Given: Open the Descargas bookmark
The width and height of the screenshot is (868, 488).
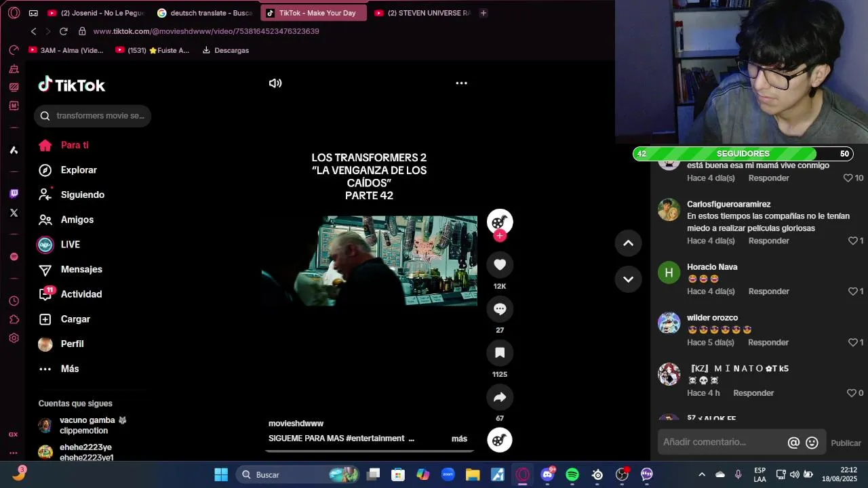Looking at the screenshot, I should 225,50.
